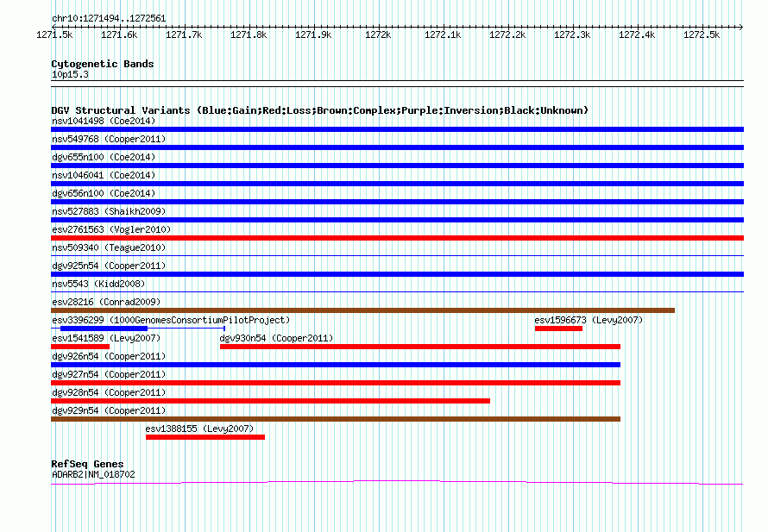Click the esv2761563 (Vogler2010) label
The height and width of the screenshot is (532, 768).
(x=111, y=229)
